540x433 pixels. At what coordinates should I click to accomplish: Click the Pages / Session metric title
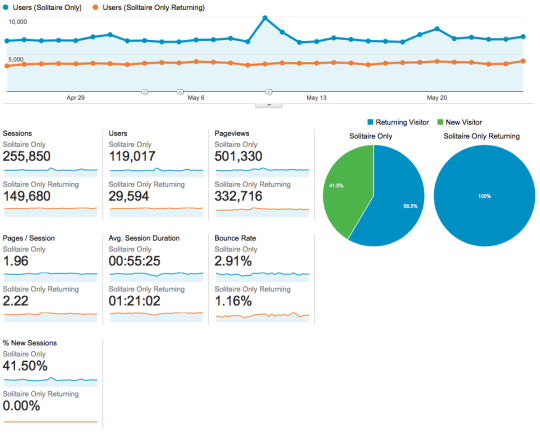(29, 238)
